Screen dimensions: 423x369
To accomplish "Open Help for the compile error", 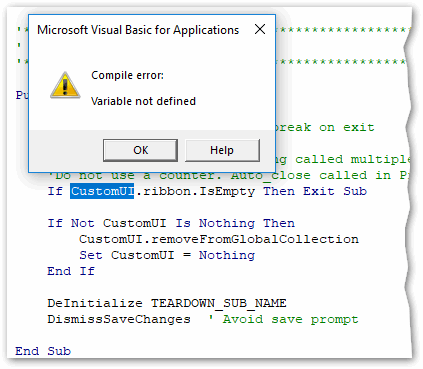I will (222, 150).
